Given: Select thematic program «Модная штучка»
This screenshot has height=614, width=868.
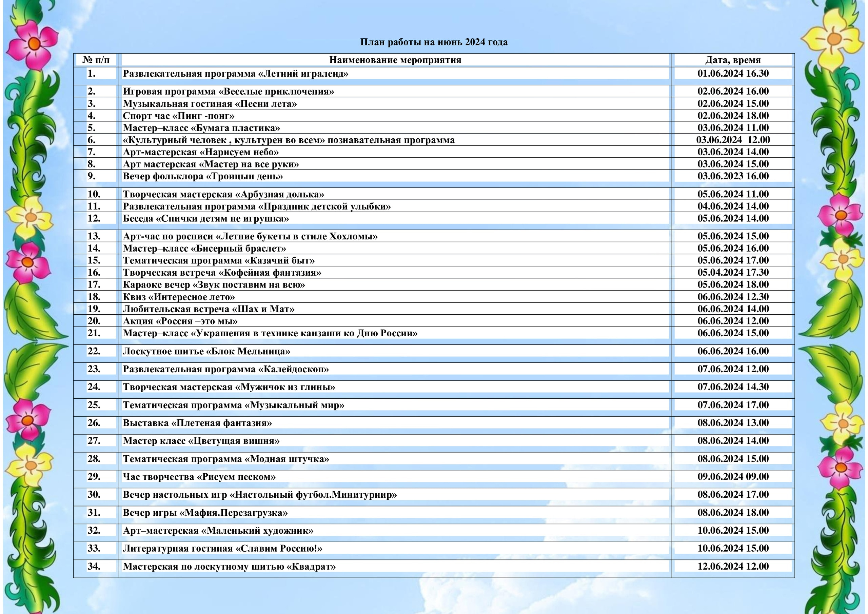Looking at the screenshot, I should click(226, 459).
